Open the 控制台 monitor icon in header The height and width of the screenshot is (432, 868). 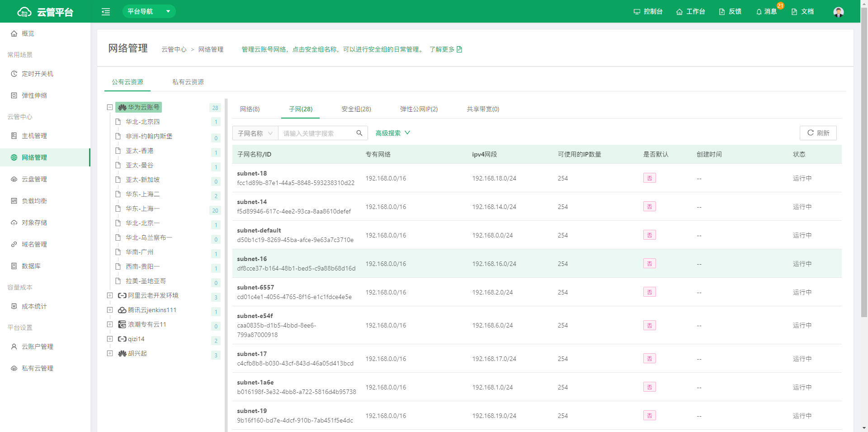pos(637,11)
